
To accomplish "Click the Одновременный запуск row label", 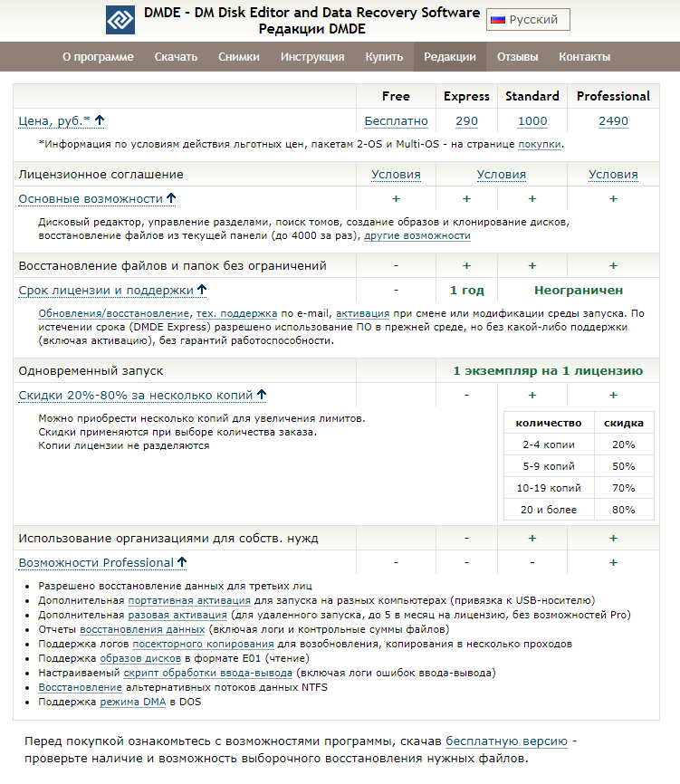I will click(x=91, y=371).
